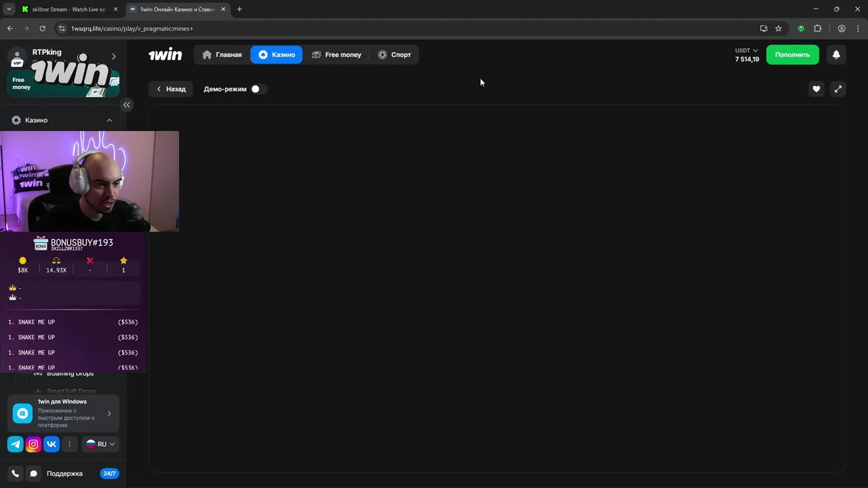This screenshot has height=488, width=868.
Task: Open the tab search dropdown
Action: [9, 9]
